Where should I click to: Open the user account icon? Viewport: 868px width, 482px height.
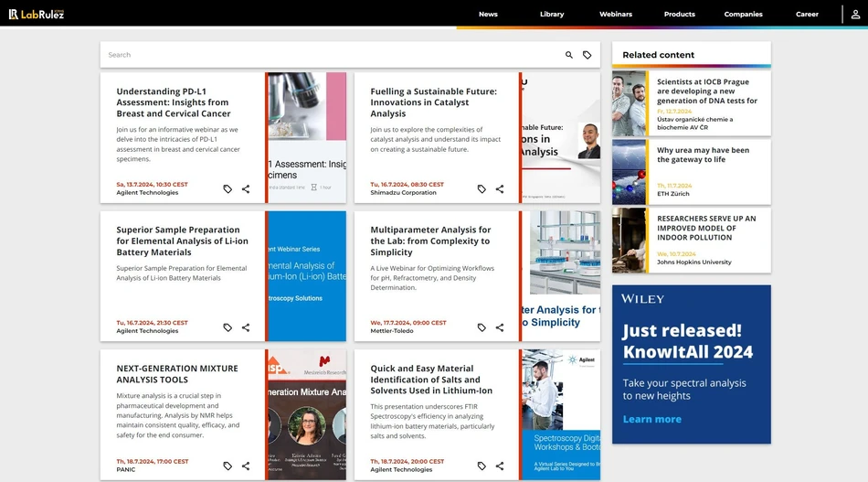pos(855,14)
